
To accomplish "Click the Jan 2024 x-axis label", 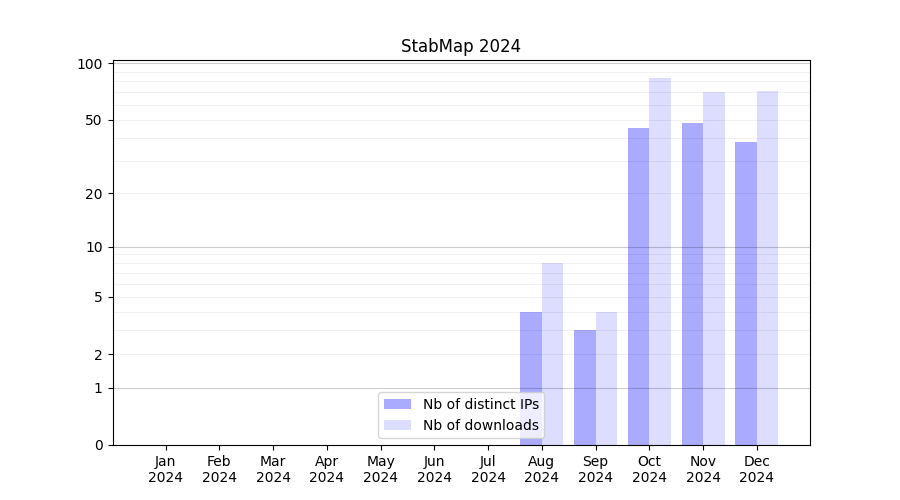I will point(166,469).
